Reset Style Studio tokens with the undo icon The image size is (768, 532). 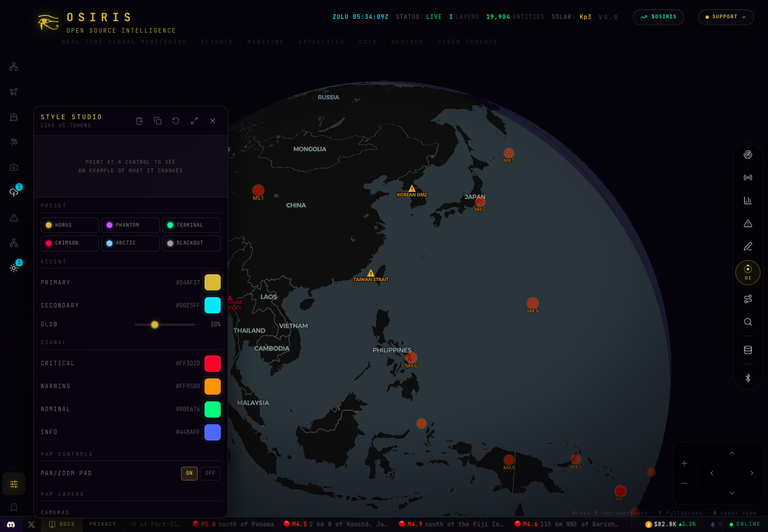point(176,121)
